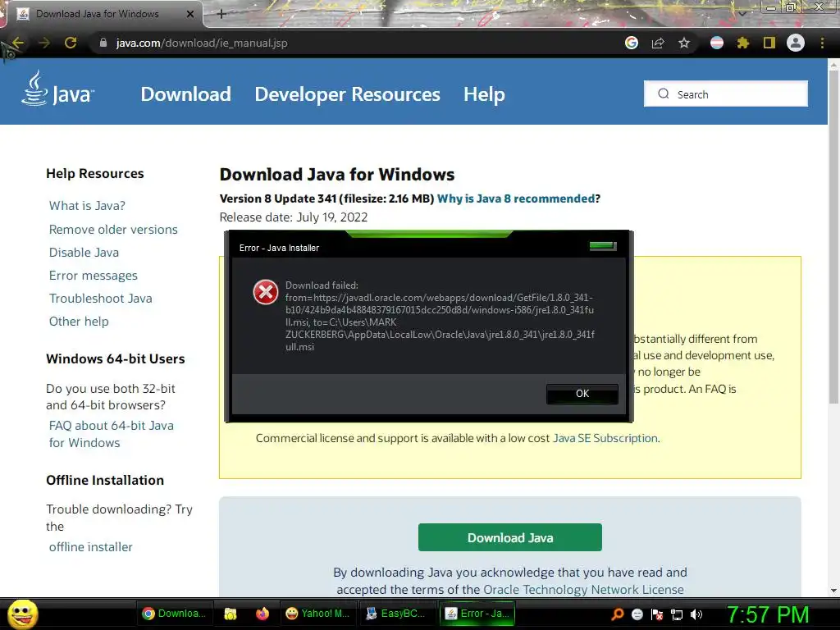Click the Google icon in address bar
840x630 pixels.
click(x=632, y=43)
